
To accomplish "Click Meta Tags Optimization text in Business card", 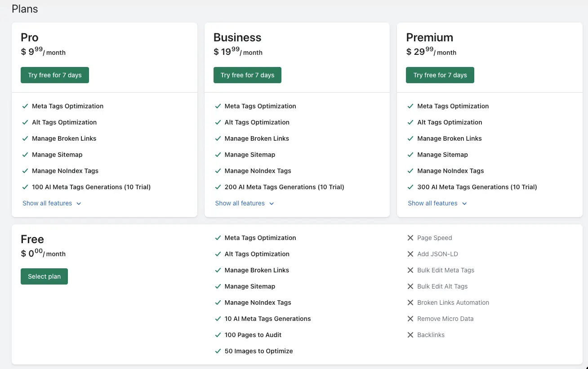I will click(260, 106).
